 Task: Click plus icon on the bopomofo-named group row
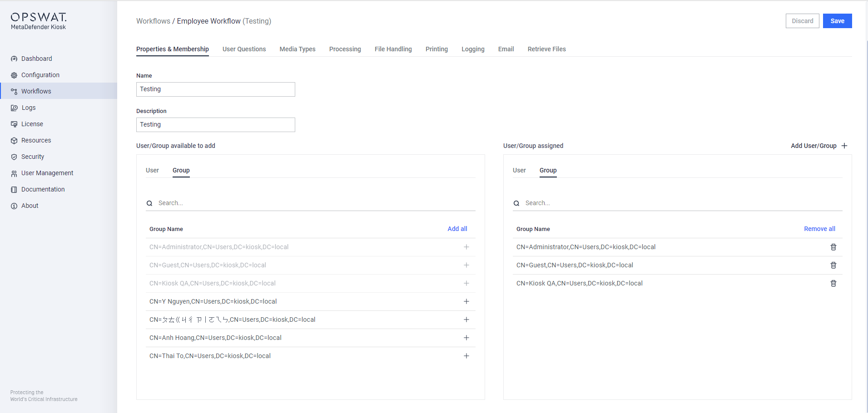pos(466,320)
